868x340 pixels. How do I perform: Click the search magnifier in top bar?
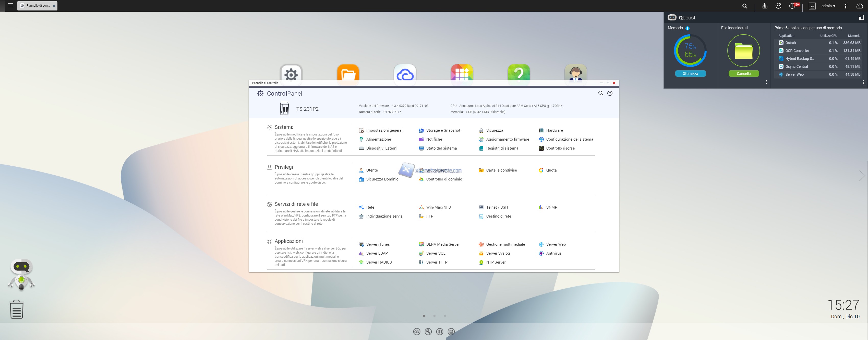point(744,6)
